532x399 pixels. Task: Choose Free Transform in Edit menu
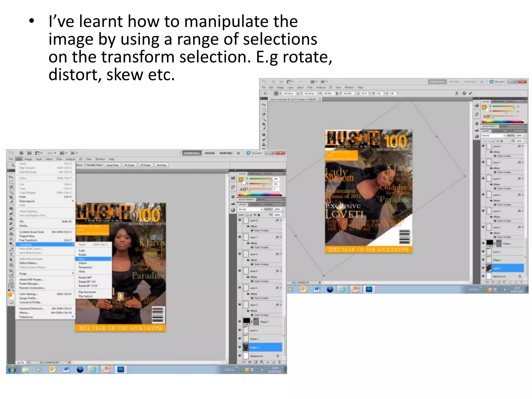[46, 240]
